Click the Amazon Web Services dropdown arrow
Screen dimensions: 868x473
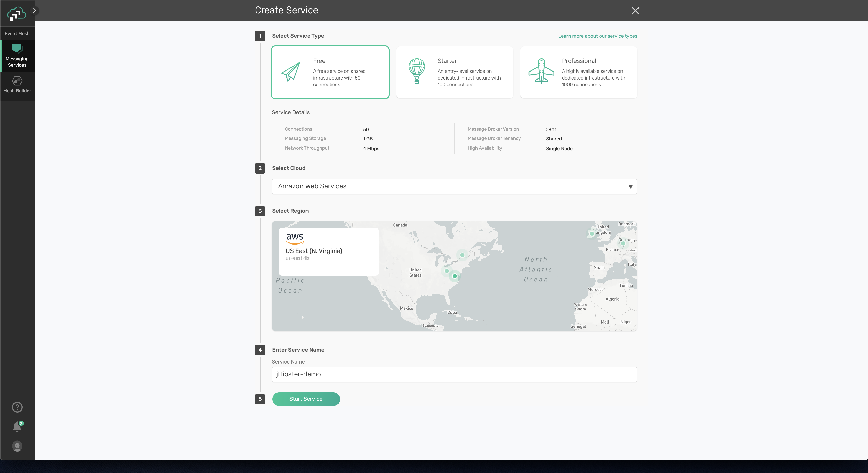click(x=630, y=186)
